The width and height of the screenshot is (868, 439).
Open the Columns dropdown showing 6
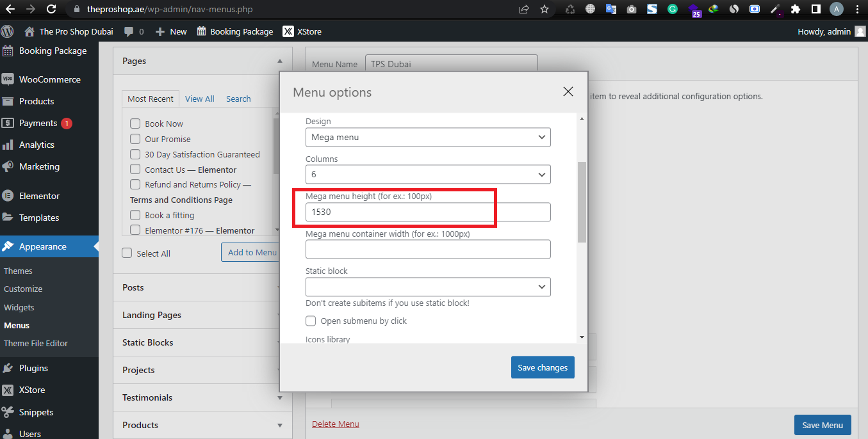[428, 174]
